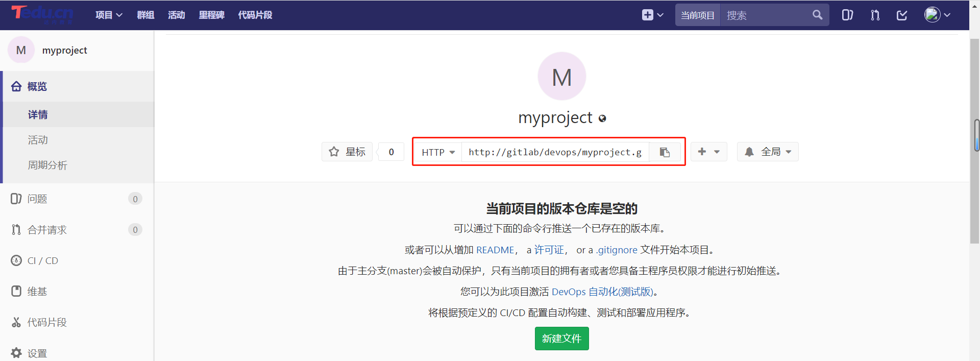Open myproject sidebar title link

65,50
